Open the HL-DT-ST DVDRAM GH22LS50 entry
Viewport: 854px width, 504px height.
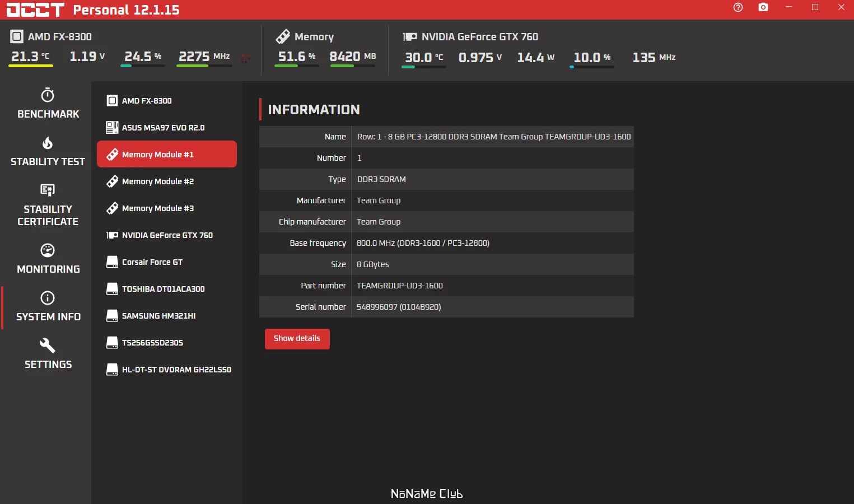click(x=167, y=370)
